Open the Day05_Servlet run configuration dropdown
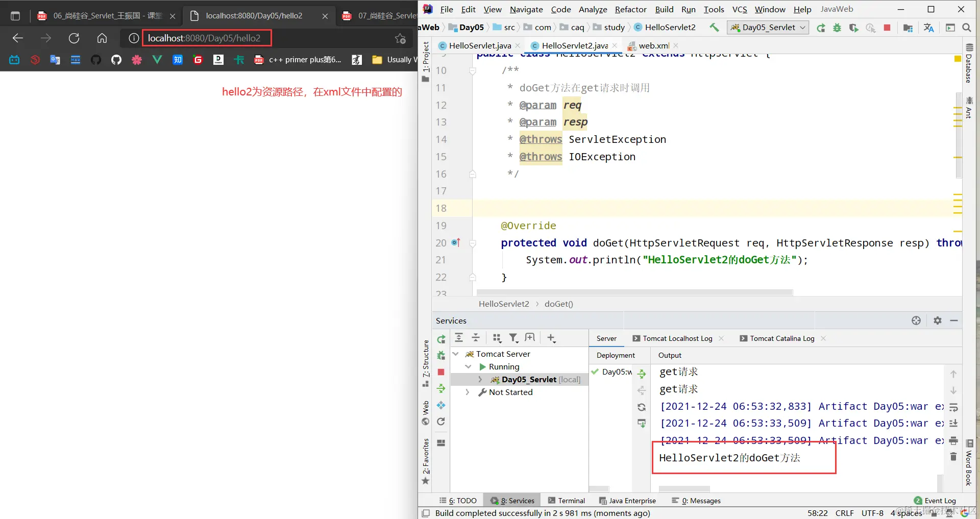This screenshot has width=980, height=519. (x=768, y=28)
